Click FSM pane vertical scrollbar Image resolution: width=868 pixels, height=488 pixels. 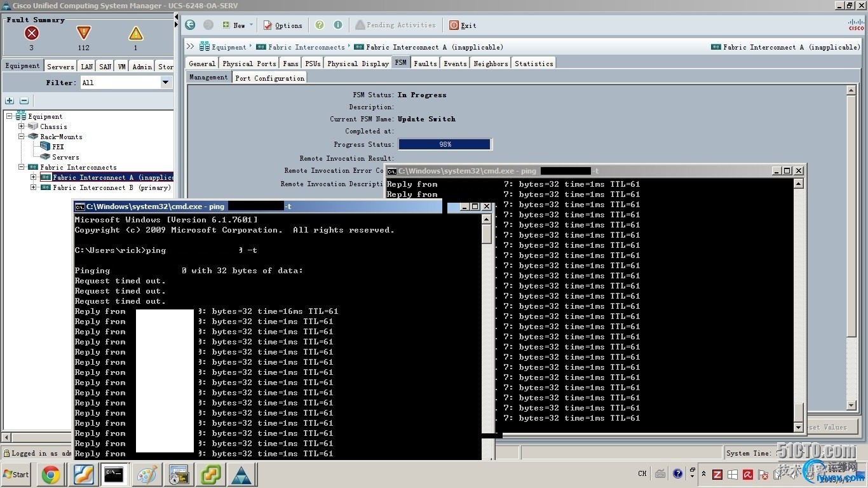pos(851,249)
